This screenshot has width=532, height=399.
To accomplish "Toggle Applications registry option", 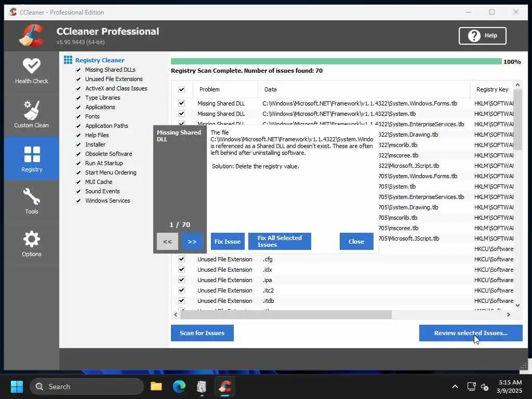I will click(x=78, y=107).
